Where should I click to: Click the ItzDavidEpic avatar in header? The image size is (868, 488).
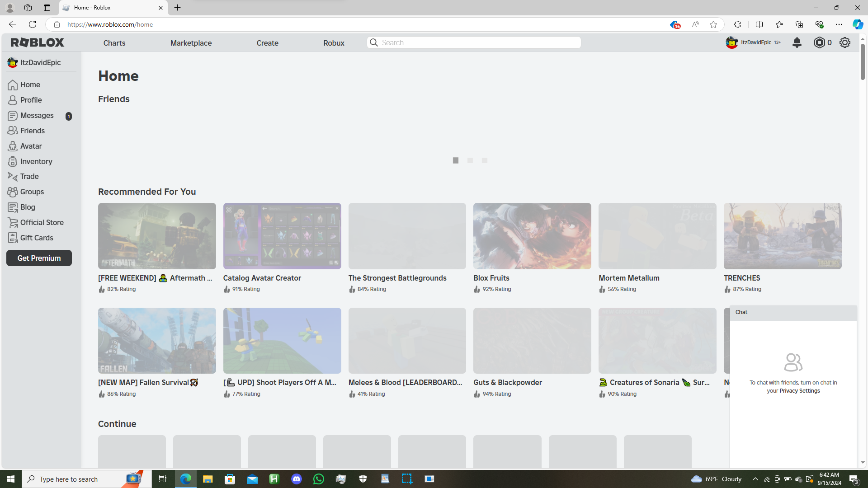(x=731, y=42)
